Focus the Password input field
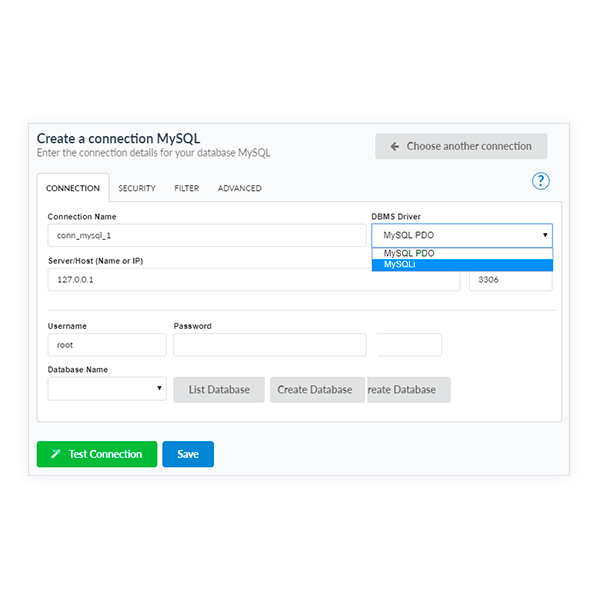This screenshot has width=600, height=600. click(x=269, y=345)
